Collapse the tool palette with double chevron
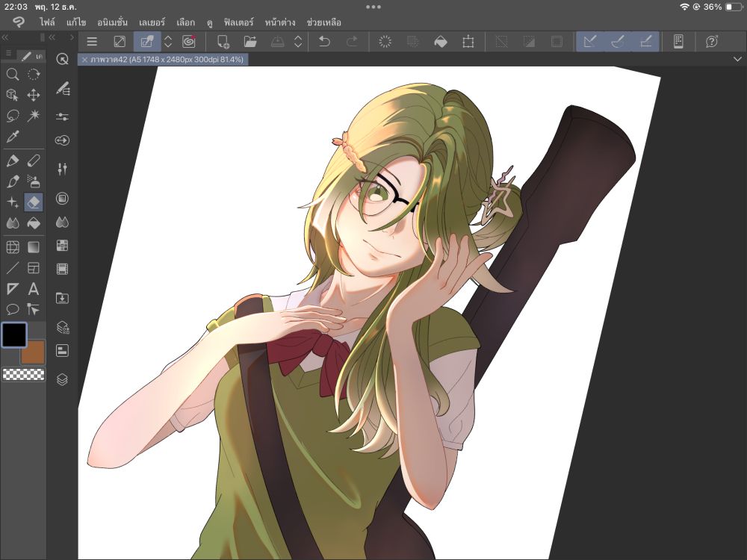Screen dimensions: 747x560 pos(5,37)
